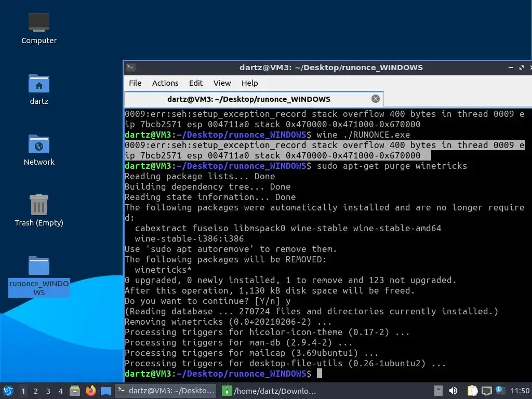Click 'Processing triggers for mailcap' line
The height and width of the screenshot is (399, 532).
pos(251,353)
